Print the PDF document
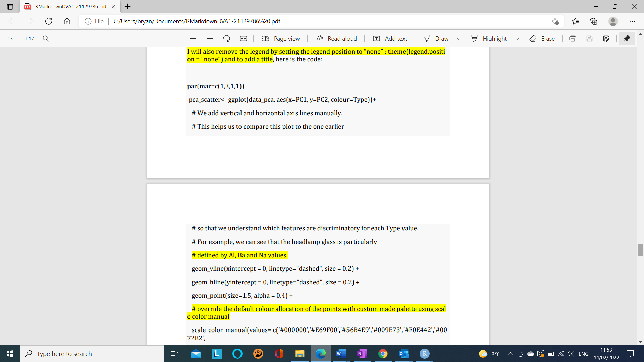The width and height of the screenshot is (644, 362). 572,38
